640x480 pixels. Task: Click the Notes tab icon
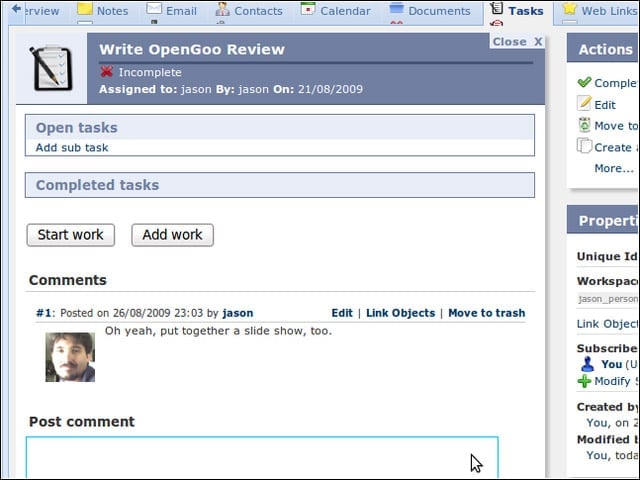[85, 9]
